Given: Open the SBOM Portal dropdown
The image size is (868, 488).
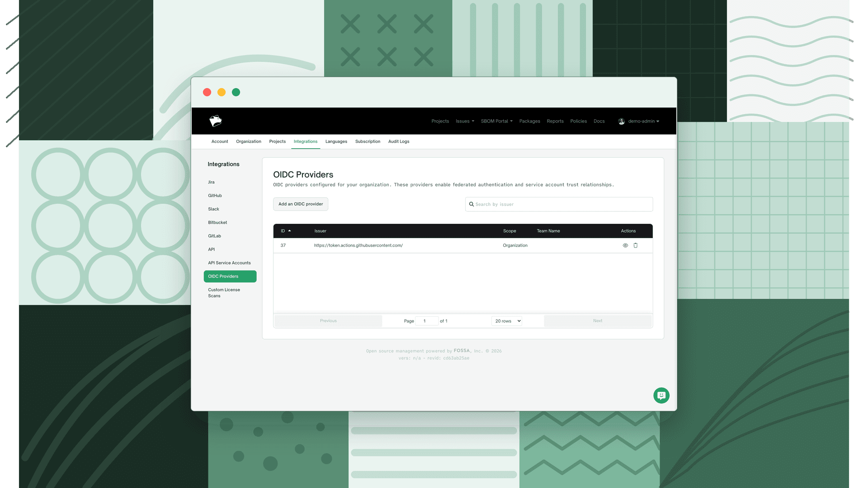Looking at the screenshot, I should [497, 121].
